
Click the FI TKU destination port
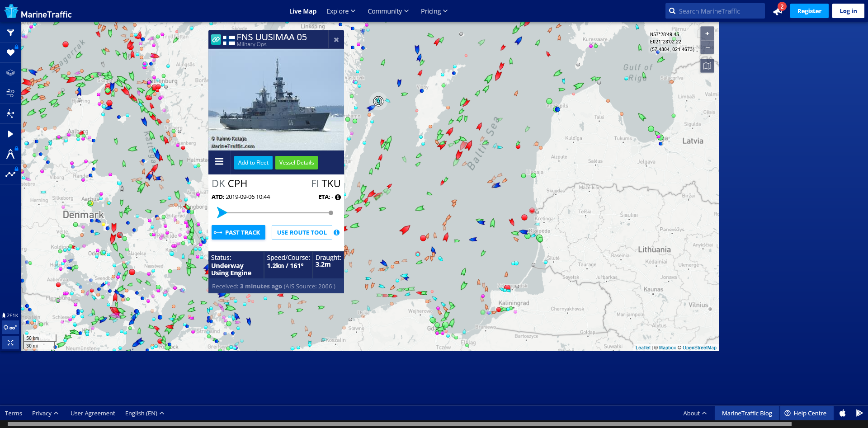(x=325, y=184)
